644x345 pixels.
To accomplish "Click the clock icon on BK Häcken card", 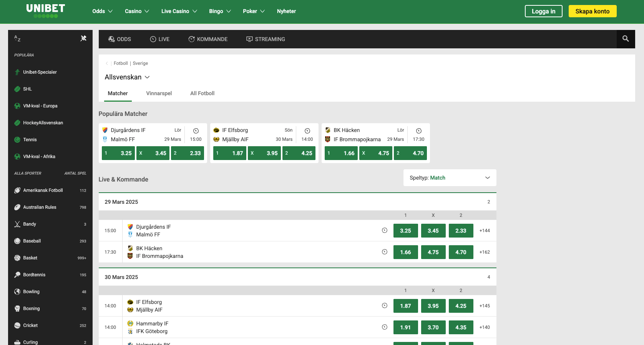I will click(x=419, y=131).
